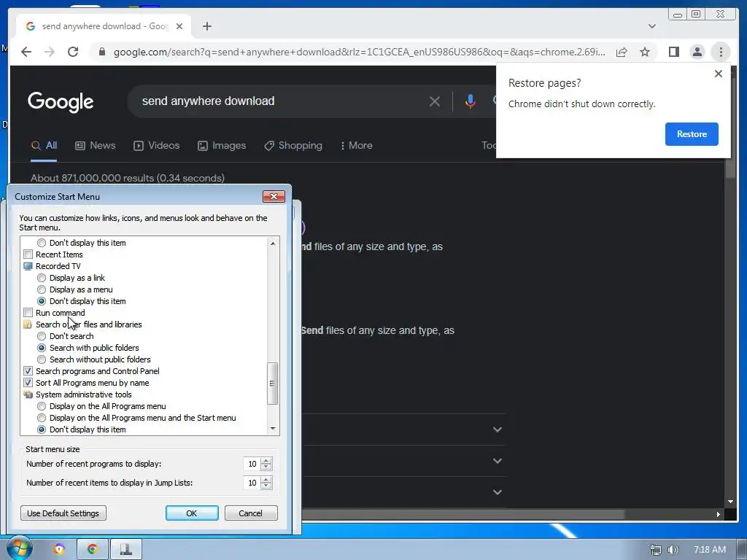Bookmark this page with the star icon

coord(645,52)
